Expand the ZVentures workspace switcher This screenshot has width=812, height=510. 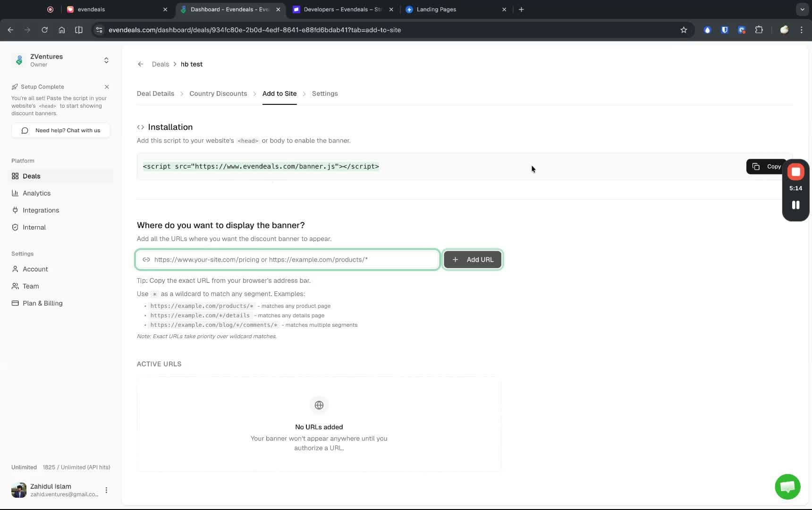coord(106,60)
